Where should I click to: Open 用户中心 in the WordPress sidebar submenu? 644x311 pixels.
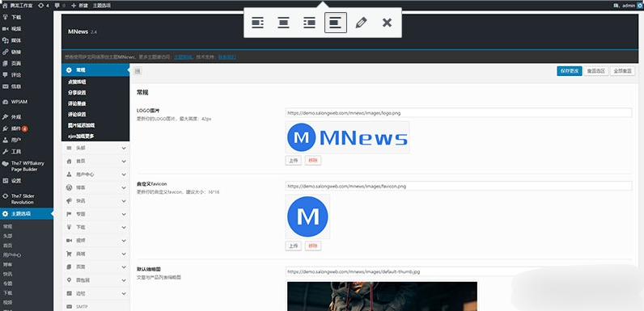12,254
